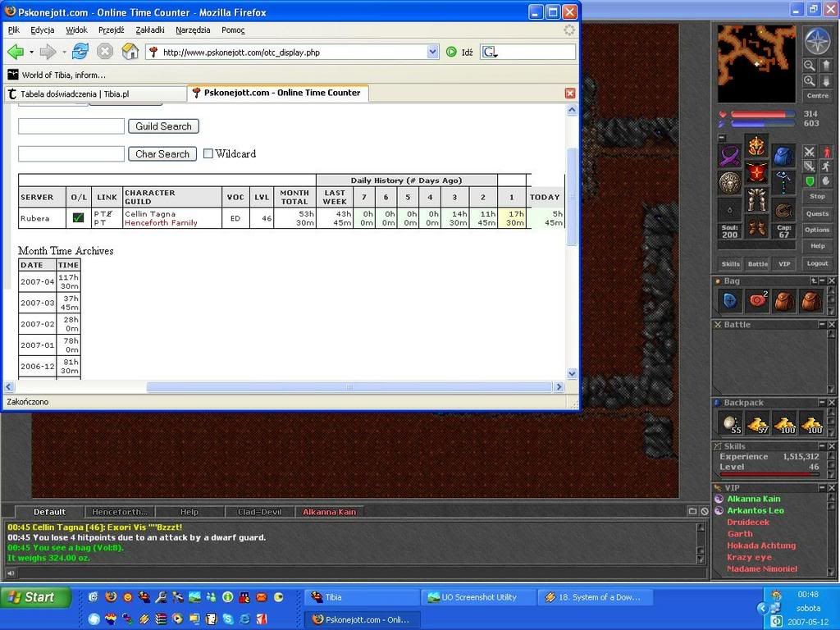Viewport: 840px width, 630px height.
Task: Click the level progress bar in Skills
Action: pyautogui.click(x=769, y=475)
